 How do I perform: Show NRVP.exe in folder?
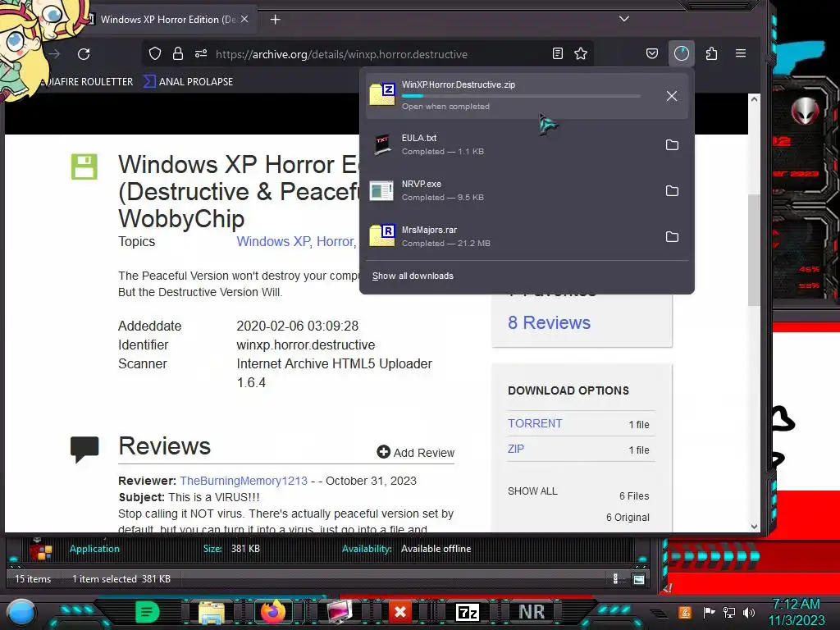click(672, 190)
